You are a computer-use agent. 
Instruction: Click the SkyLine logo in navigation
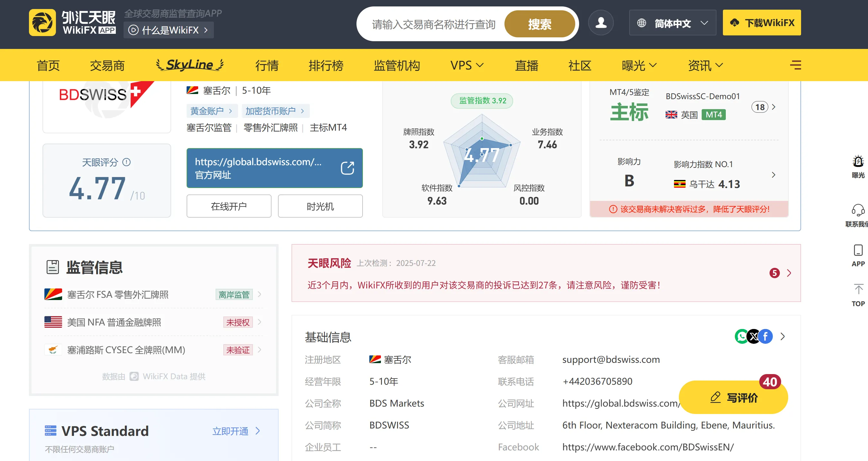190,65
